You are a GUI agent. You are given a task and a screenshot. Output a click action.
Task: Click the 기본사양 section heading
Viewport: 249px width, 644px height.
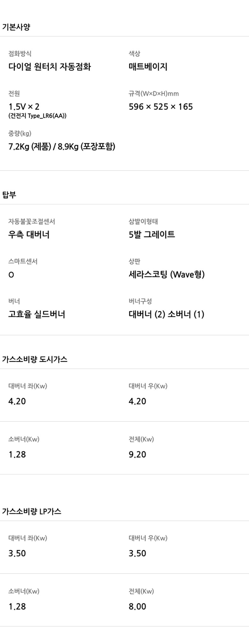16,27
